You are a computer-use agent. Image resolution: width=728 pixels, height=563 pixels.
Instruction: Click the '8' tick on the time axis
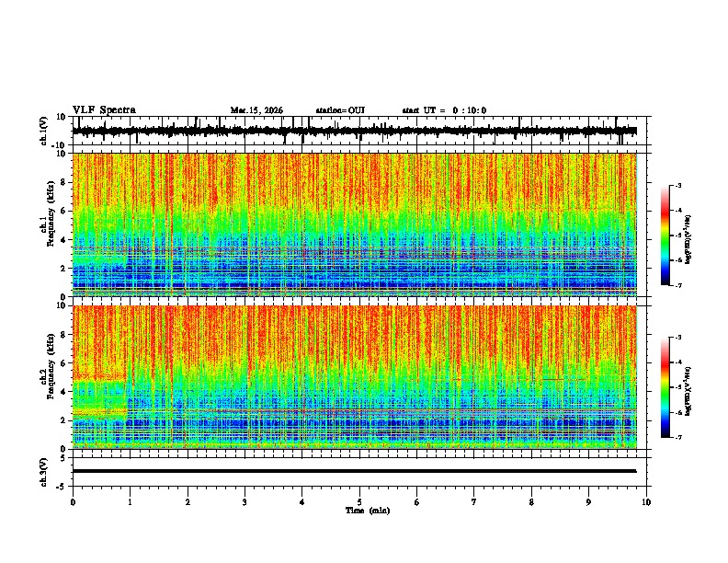[531, 502]
